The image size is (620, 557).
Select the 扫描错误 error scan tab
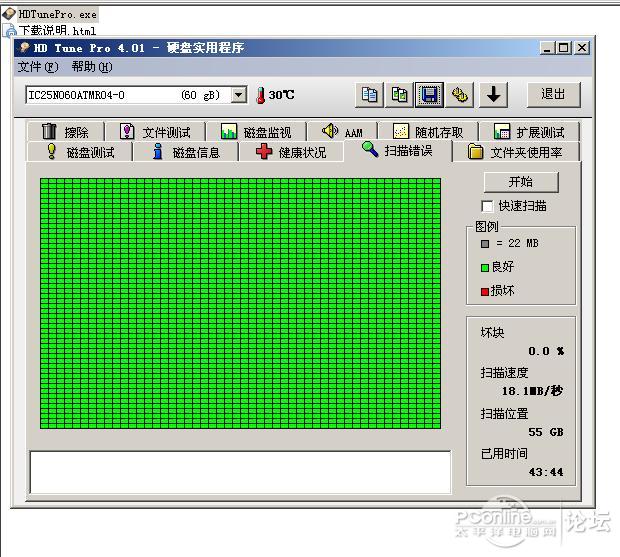click(398, 151)
